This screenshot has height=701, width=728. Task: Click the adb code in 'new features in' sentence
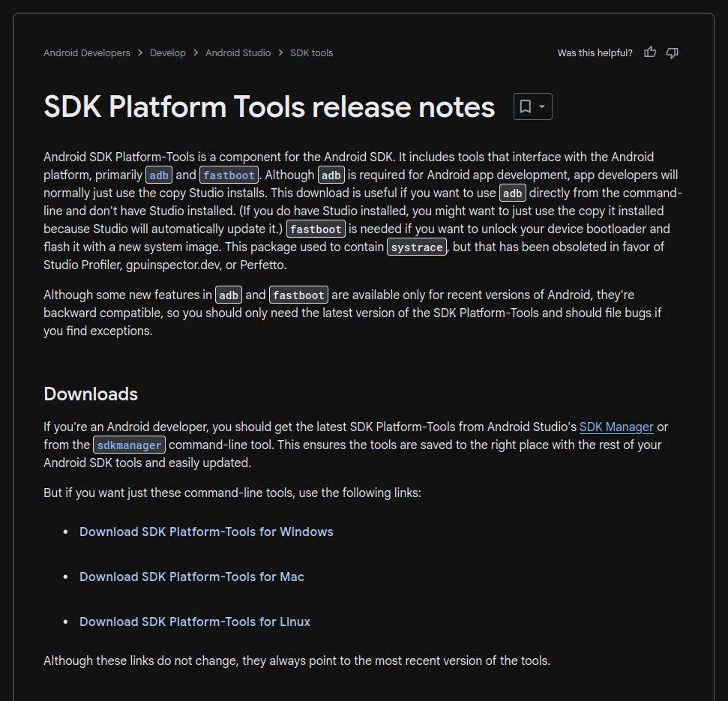pos(229,295)
